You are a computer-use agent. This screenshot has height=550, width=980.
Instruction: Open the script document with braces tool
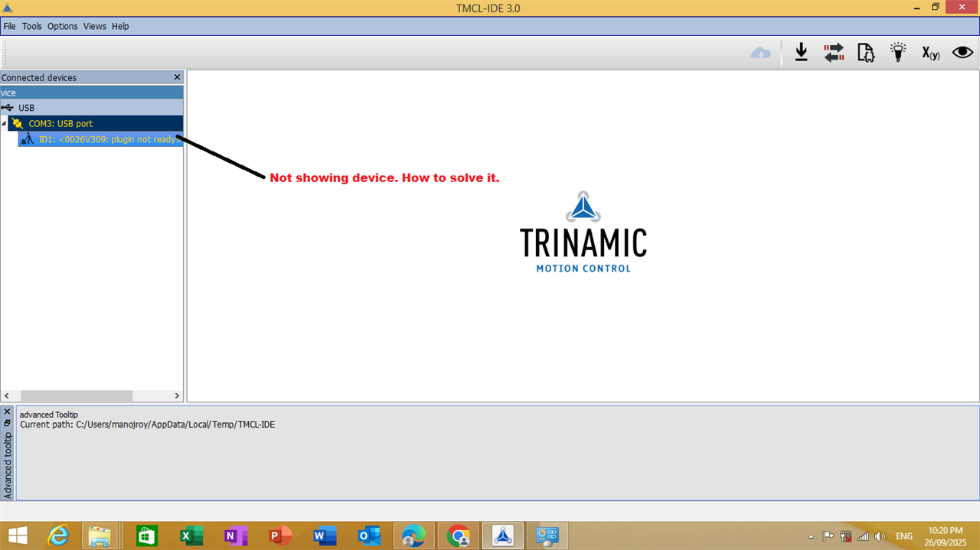[x=866, y=52]
